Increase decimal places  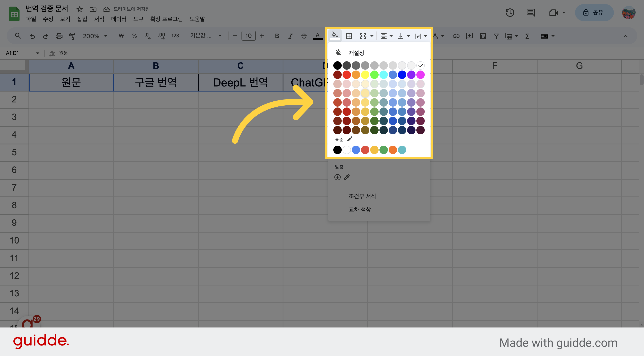tap(161, 36)
